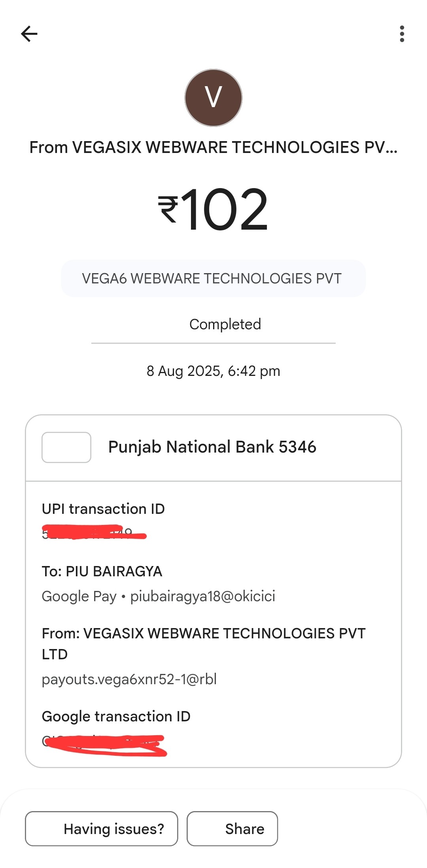Tap the Google transaction ID label
This screenshot has height=868, width=427.
(116, 716)
